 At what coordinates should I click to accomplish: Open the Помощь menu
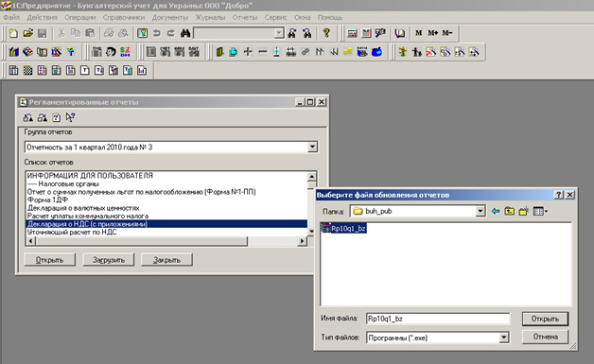point(330,17)
